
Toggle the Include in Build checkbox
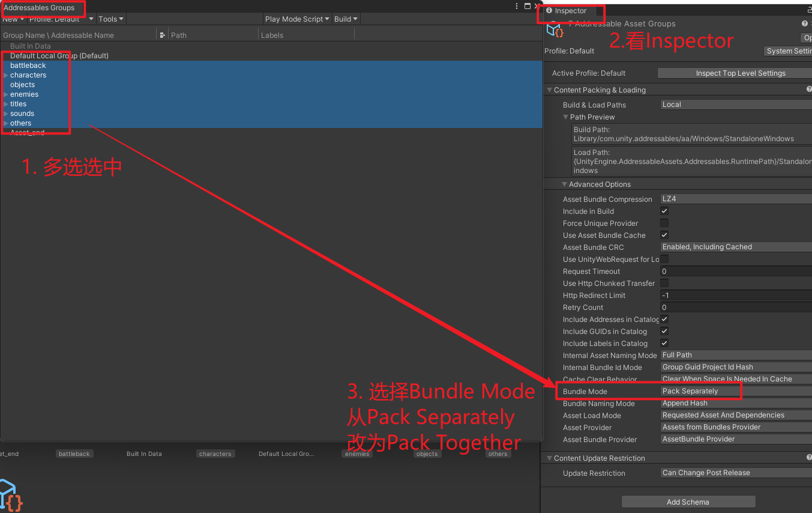click(x=664, y=211)
